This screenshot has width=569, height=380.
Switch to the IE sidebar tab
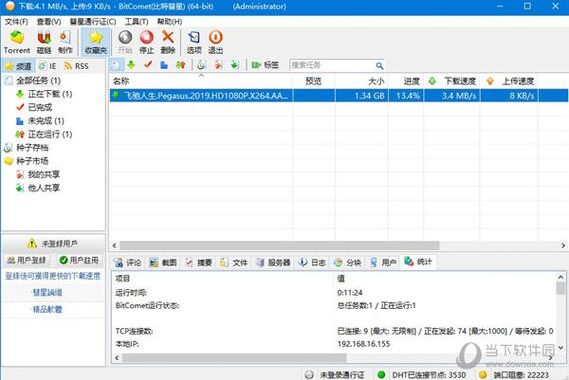(x=48, y=66)
